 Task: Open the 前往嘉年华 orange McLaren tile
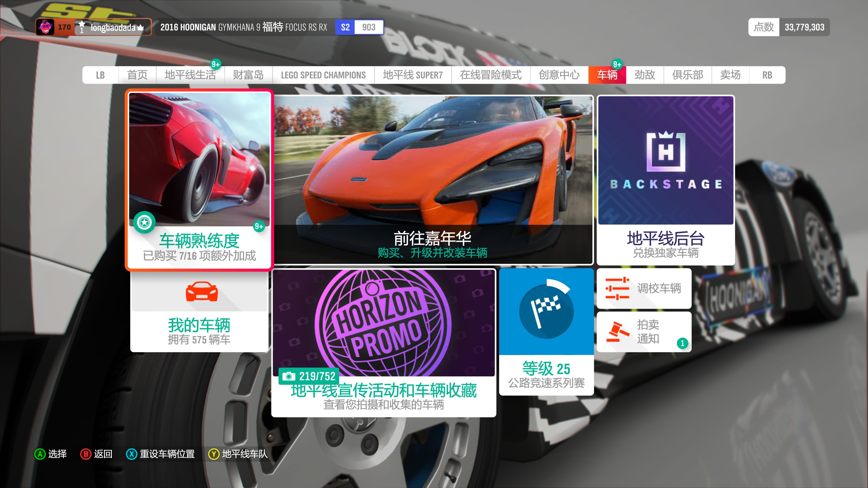click(x=433, y=179)
